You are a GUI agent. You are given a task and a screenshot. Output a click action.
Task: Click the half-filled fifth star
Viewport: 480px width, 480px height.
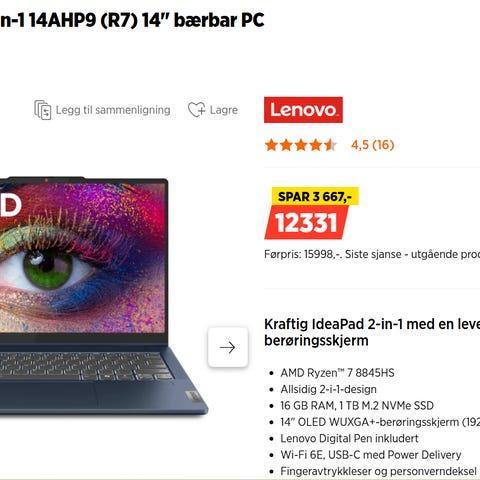click(330, 145)
